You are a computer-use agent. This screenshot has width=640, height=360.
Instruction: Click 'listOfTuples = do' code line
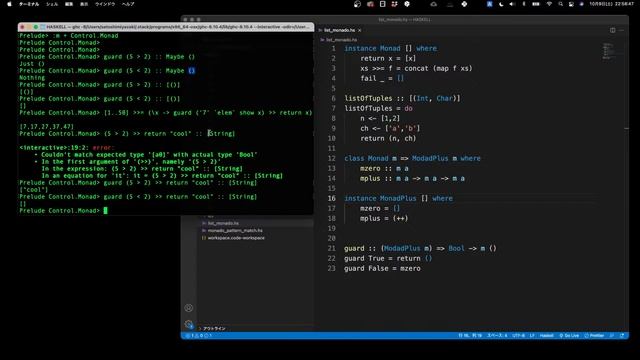tap(378, 108)
